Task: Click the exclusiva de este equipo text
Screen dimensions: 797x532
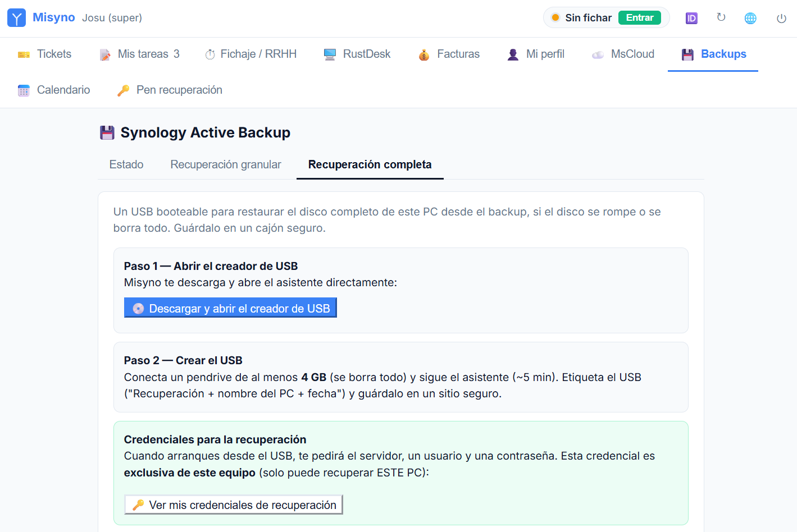Action: (x=190, y=473)
